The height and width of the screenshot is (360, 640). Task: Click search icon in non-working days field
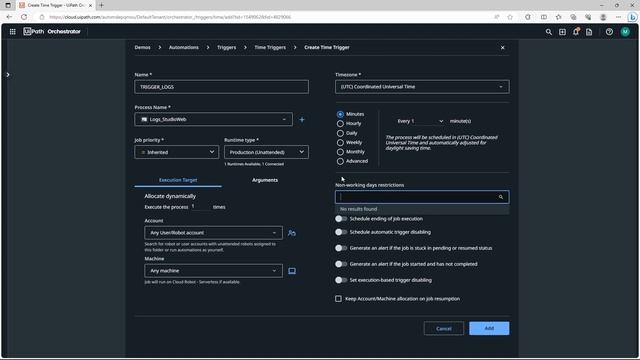501,197
